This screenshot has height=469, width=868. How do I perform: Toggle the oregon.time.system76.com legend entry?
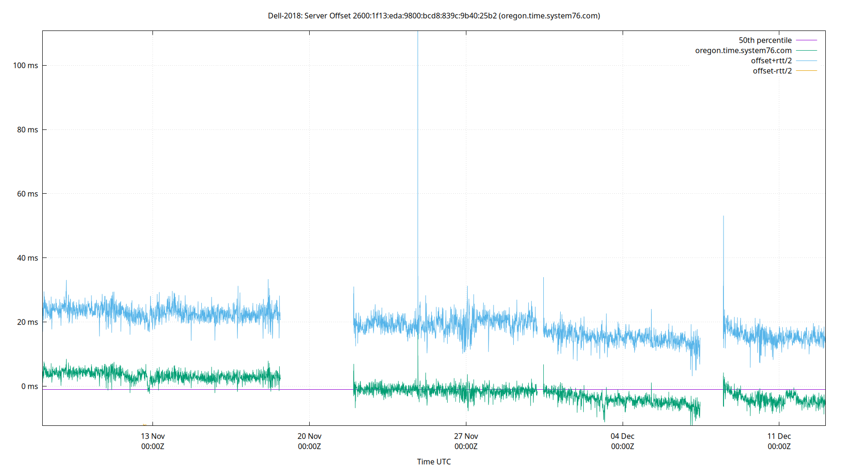pyautogui.click(x=744, y=50)
